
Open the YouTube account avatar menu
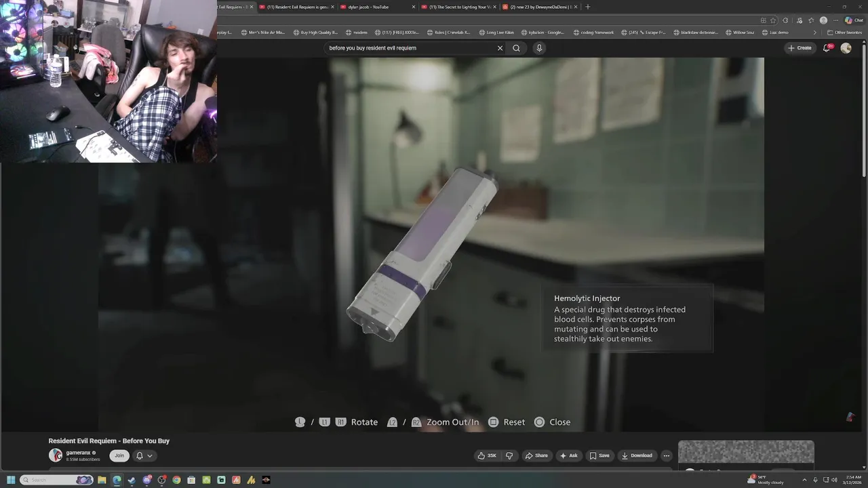(x=846, y=48)
